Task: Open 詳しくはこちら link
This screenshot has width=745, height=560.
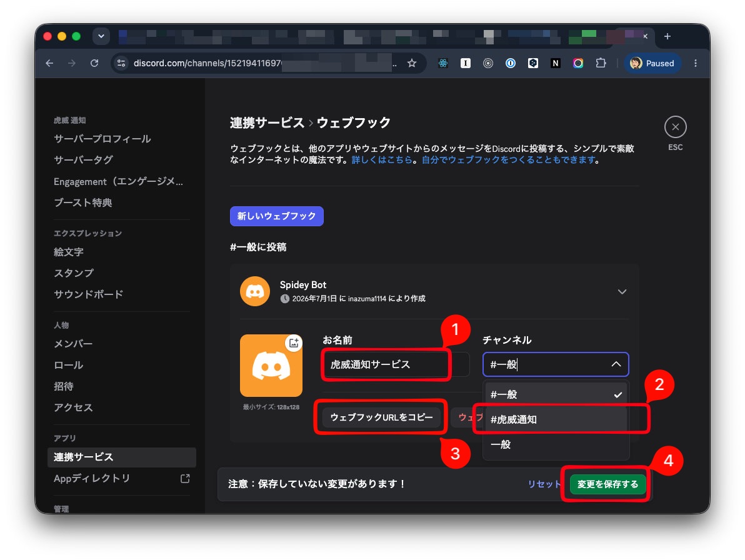Action: (381, 160)
